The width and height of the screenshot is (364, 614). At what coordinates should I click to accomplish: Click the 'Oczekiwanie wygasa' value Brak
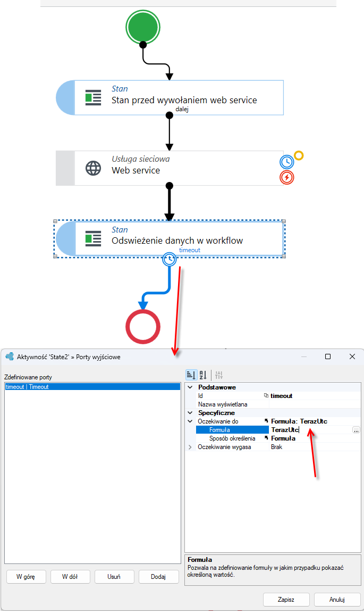(276, 447)
